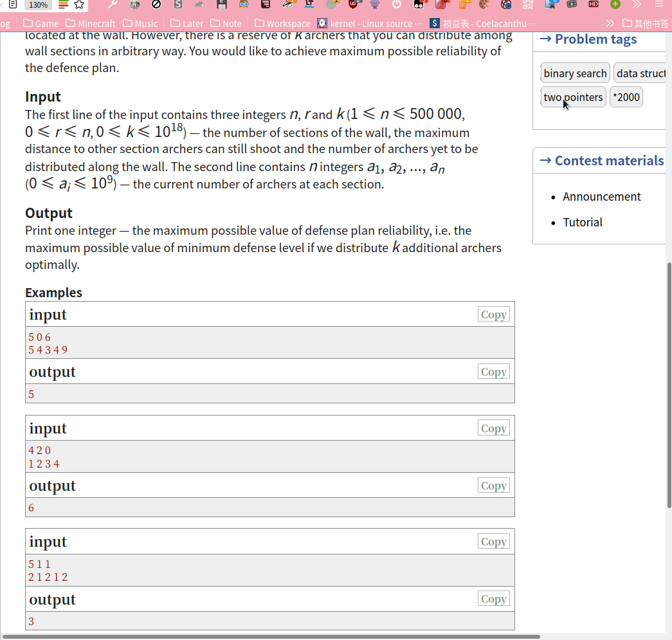Screen dimensions: 672x640
Task: Click the HD extension icon
Action: point(594,5)
